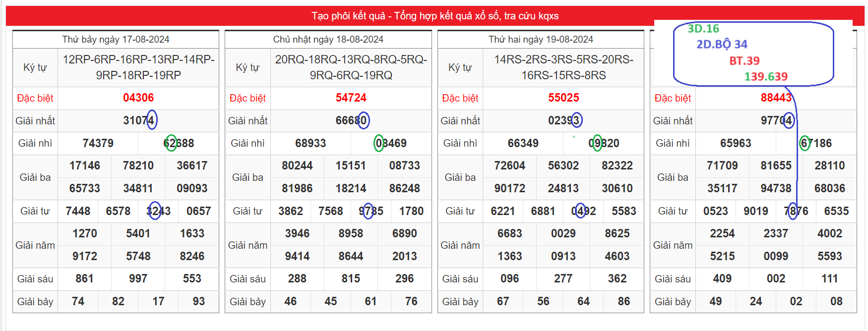This screenshot has height=331, width=868.
Task: Click the green circle on number 09820
Action: coord(597,143)
